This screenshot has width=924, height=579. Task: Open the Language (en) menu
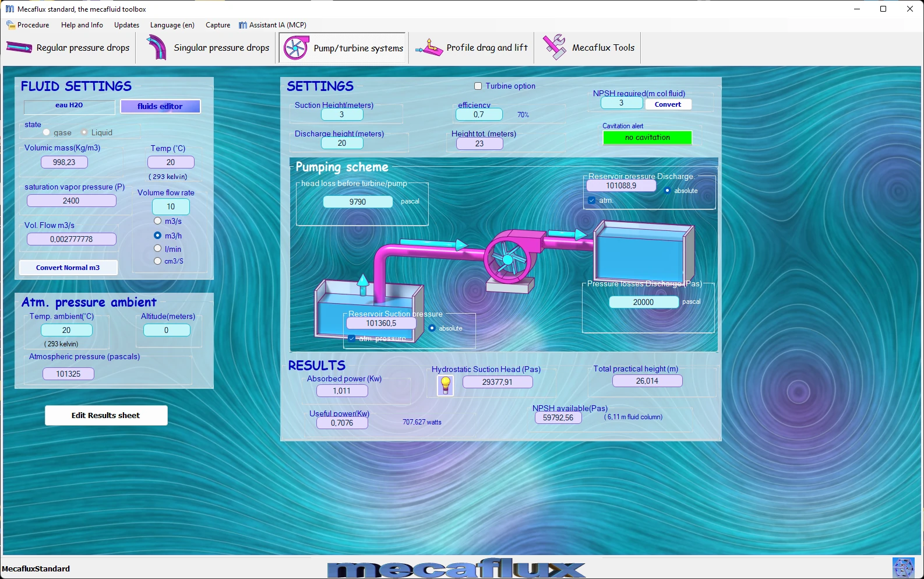[x=172, y=25]
